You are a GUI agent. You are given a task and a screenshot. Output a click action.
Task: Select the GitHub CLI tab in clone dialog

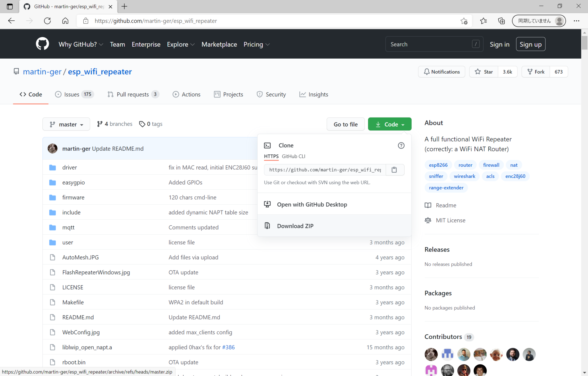click(293, 156)
